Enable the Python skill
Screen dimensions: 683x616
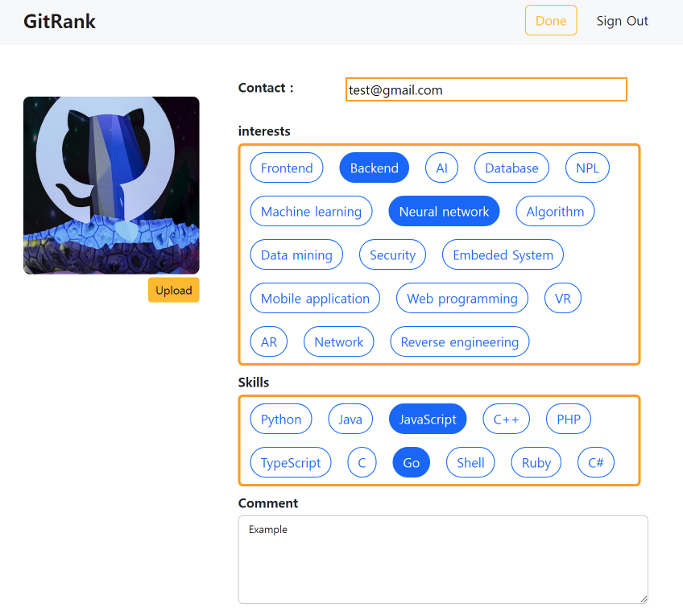280,419
